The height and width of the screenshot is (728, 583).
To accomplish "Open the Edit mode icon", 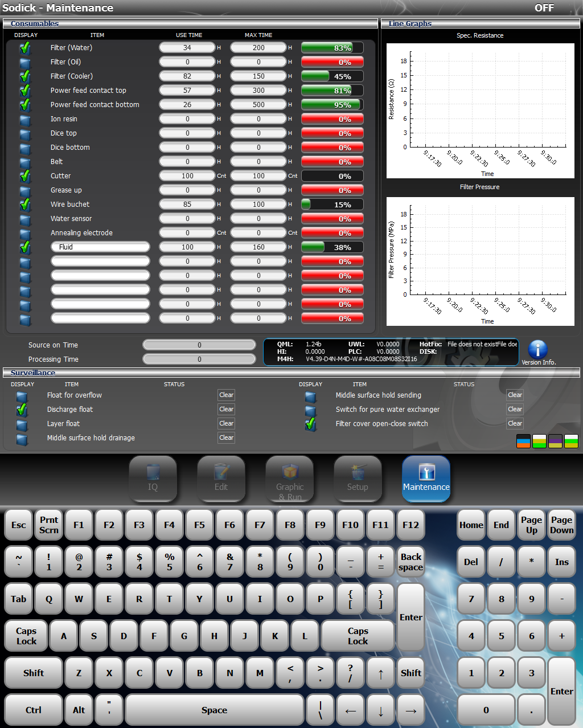I will coord(221,478).
